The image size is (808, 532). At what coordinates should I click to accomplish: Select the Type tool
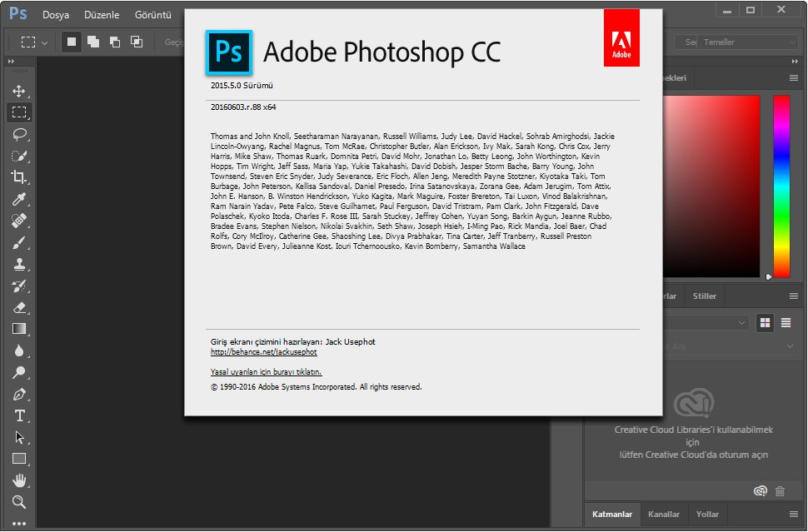coord(19,415)
